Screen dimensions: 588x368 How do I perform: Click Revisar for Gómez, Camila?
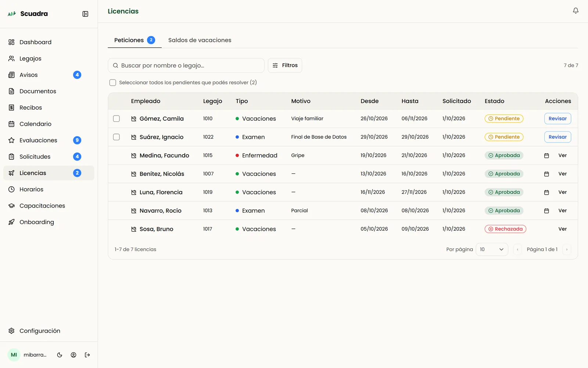tap(557, 118)
